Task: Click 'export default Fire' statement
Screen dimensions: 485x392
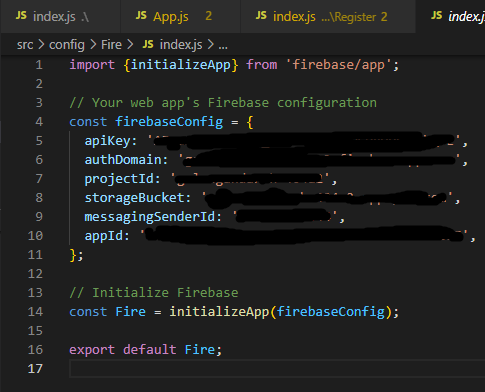Action: coord(145,350)
